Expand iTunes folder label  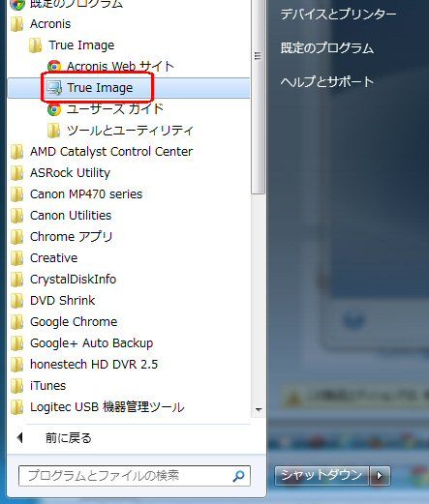[47, 386]
